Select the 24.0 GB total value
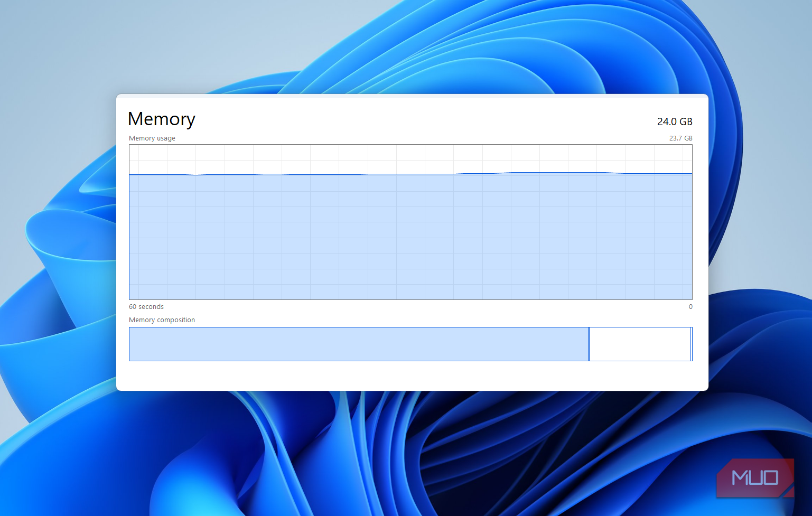The width and height of the screenshot is (812, 516). (x=675, y=121)
